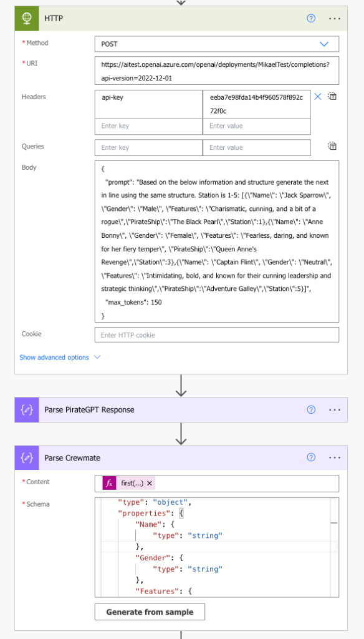Switch Headers to text mode icon
364x639 pixels.
332,97
